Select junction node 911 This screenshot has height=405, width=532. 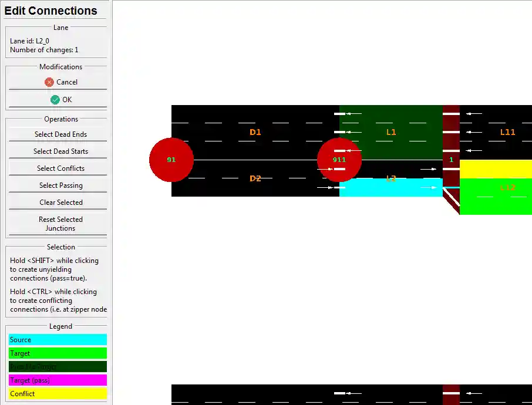pyautogui.click(x=339, y=160)
